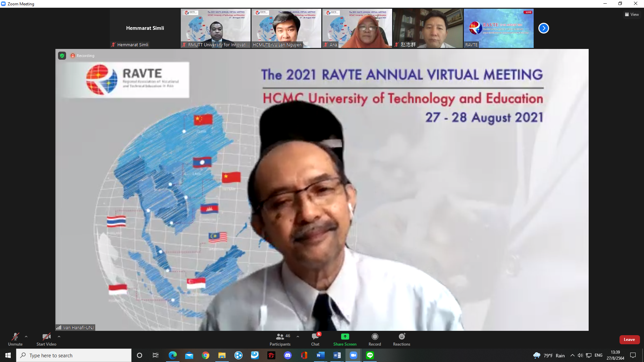Open Microsoft Office icon on taskbar
The height and width of the screenshot is (362, 644).
304,355
